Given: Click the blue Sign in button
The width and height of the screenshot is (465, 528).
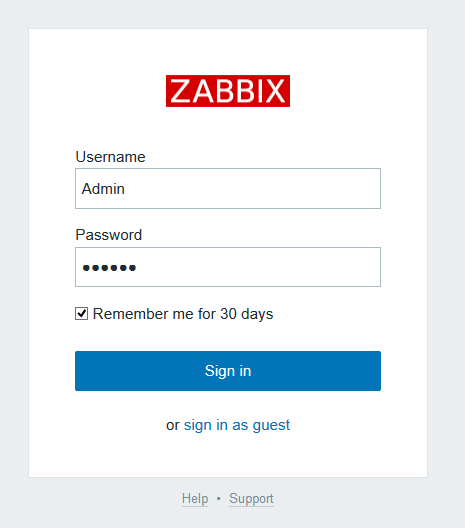Looking at the screenshot, I should pyautogui.click(x=228, y=371).
